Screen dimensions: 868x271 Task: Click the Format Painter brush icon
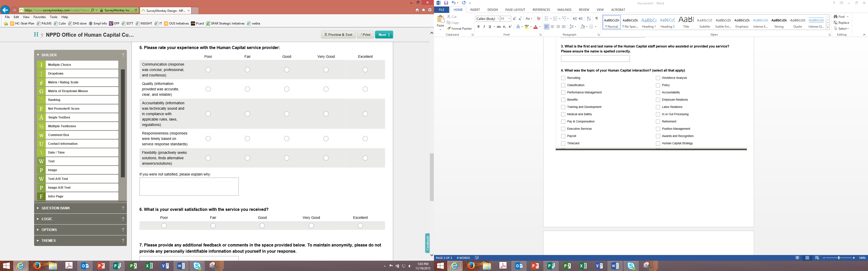point(449,29)
